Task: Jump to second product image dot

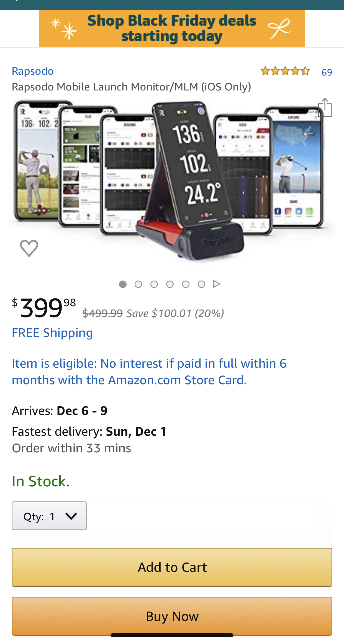Action: point(138,284)
